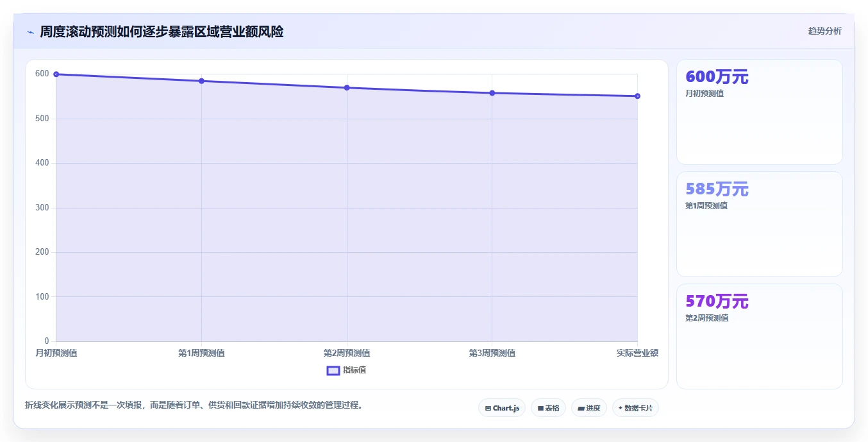Screen dimensions: 868x442
Task: Click the 585万元 value text
Action: 717,189
